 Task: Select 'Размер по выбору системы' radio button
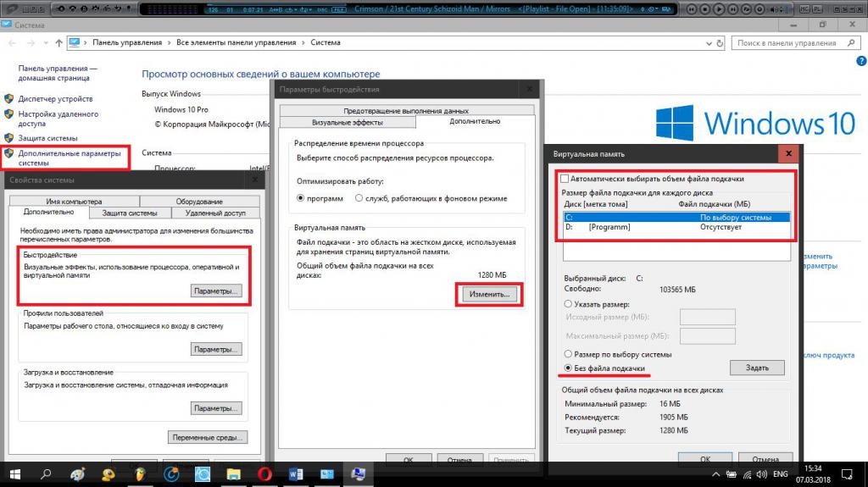[x=568, y=354]
